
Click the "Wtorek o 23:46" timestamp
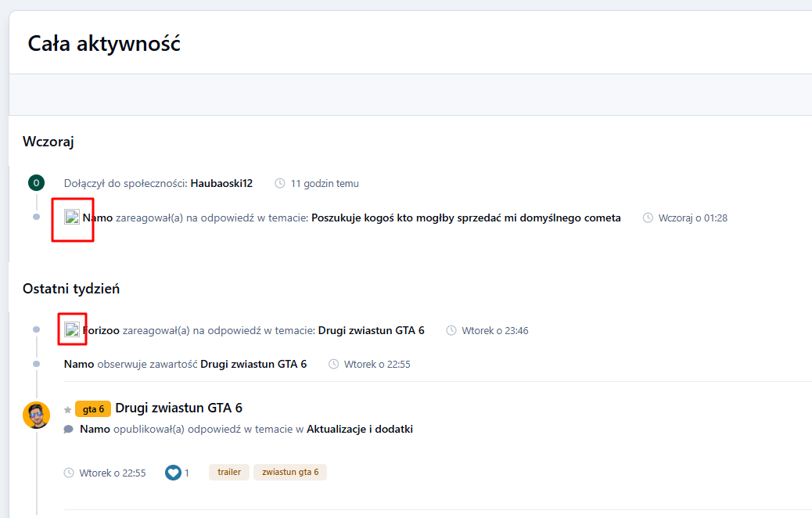point(494,331)
